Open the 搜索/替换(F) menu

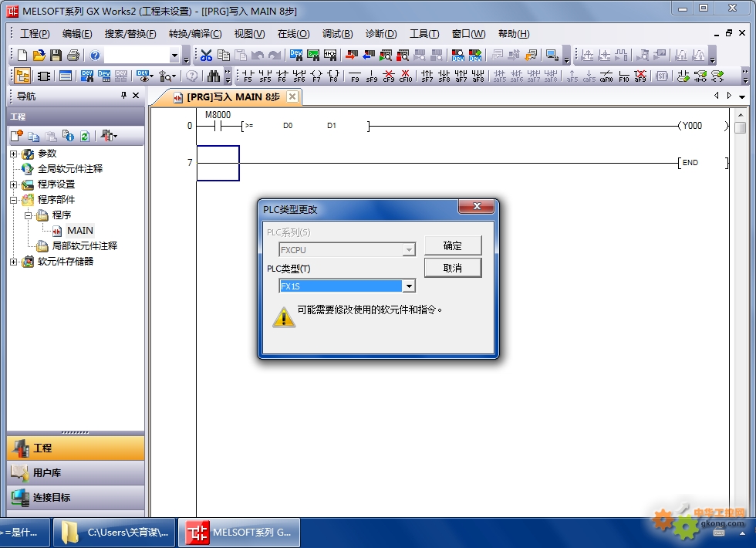coord(130,34)
